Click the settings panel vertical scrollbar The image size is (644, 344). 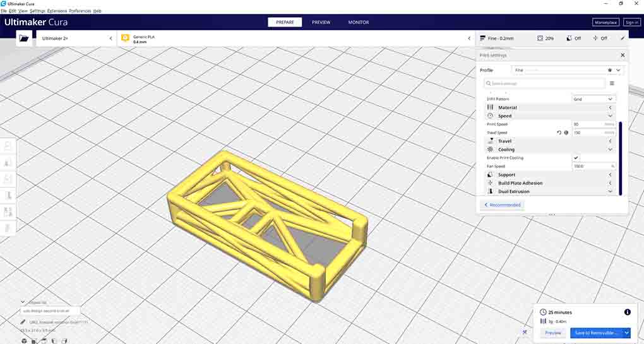click(620, 158)
